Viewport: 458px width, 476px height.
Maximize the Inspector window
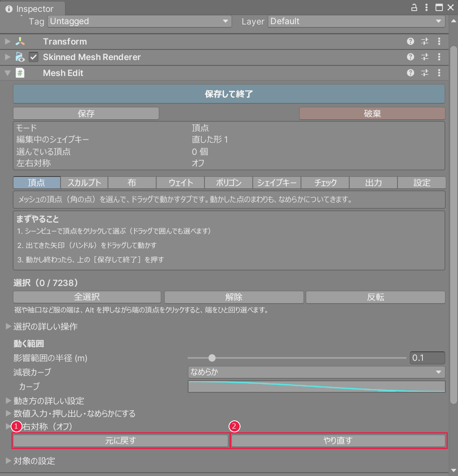pyautogui.click(x=439, y=8)
